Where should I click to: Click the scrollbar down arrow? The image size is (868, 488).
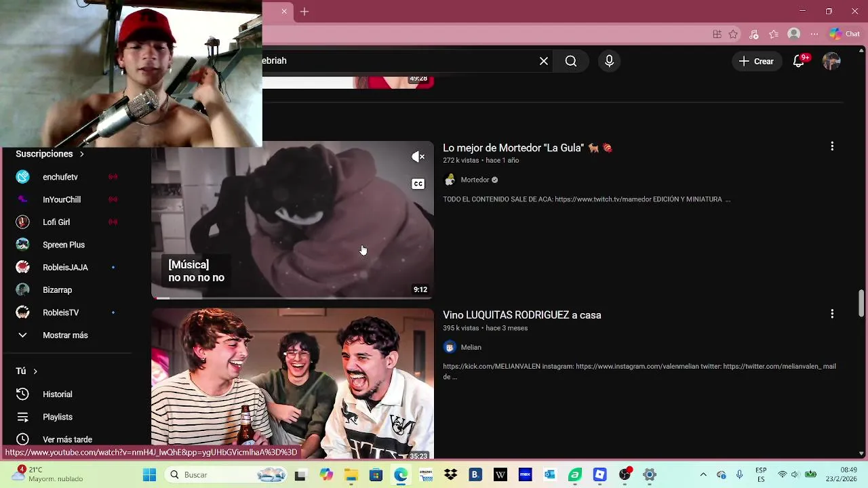(862, 453)
